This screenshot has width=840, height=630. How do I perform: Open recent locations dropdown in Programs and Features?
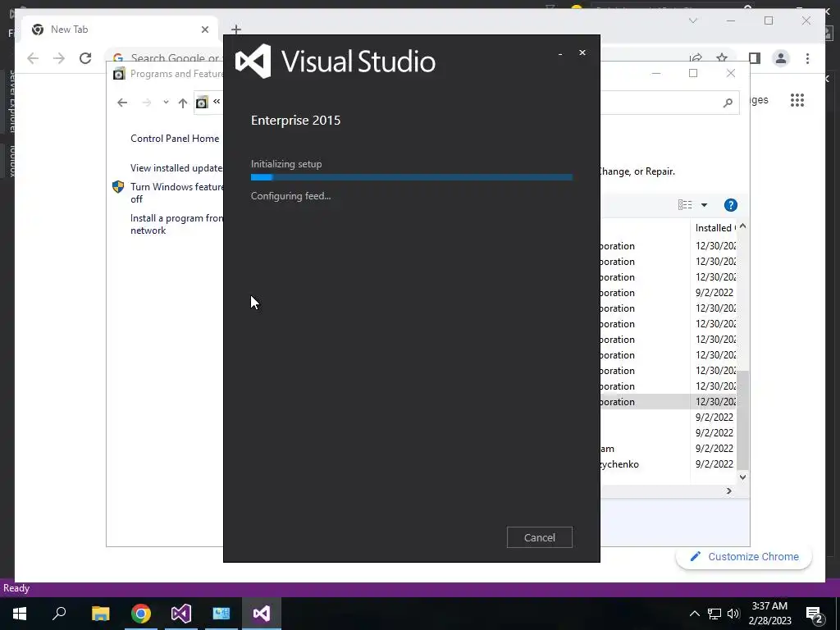(x=166, y=103)
